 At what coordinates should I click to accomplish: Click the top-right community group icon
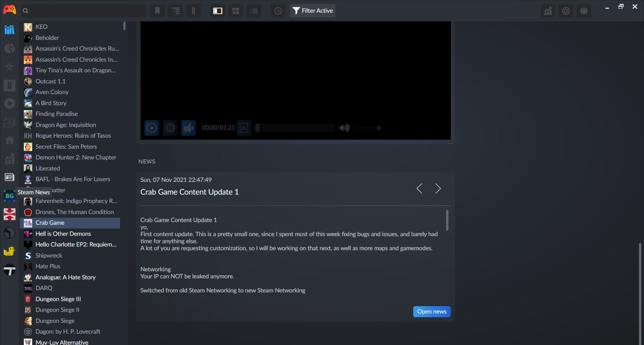pos(584,11)
